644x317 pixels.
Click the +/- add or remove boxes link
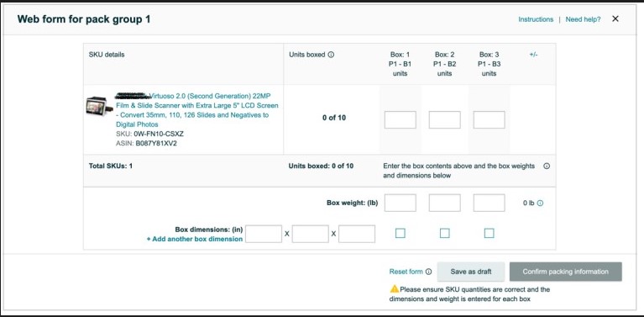(x=533, y=55)
